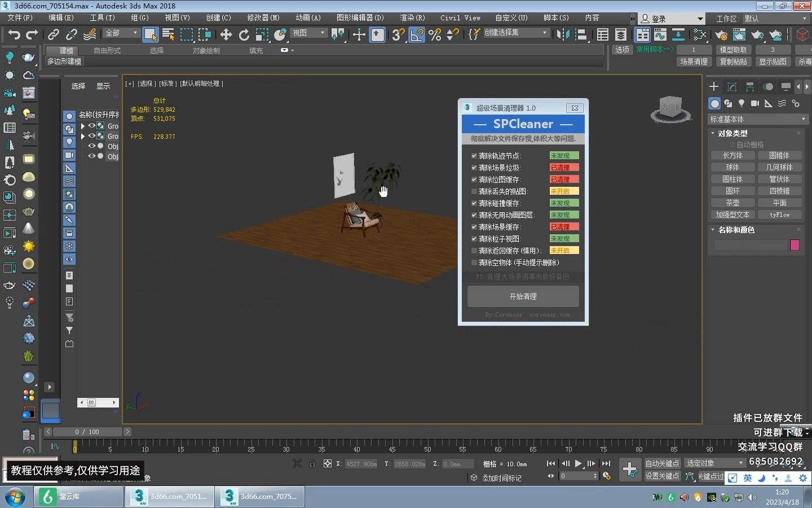Expand the first Group in scene explorer

click(x=83, y=126)
